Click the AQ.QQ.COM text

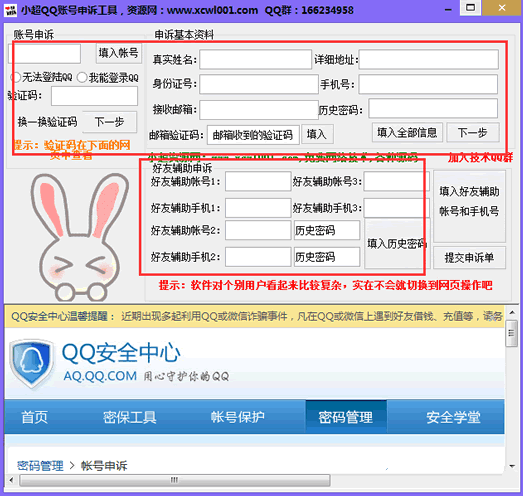click(100, 376)
